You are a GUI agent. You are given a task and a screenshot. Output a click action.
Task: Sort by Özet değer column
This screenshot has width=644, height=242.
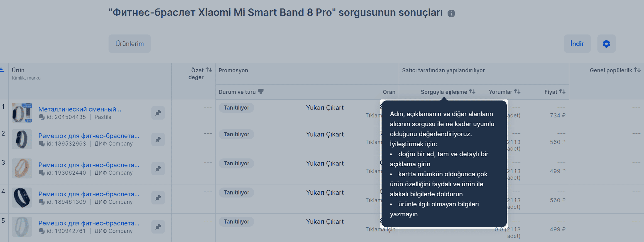coord(209,70)
